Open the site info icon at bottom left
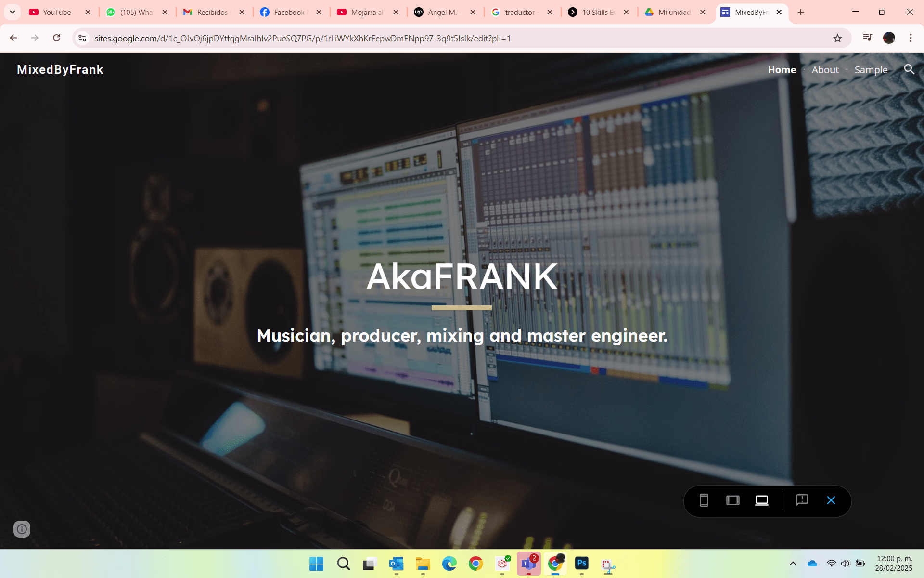This screenshot has width=924, height=578. 22,529
